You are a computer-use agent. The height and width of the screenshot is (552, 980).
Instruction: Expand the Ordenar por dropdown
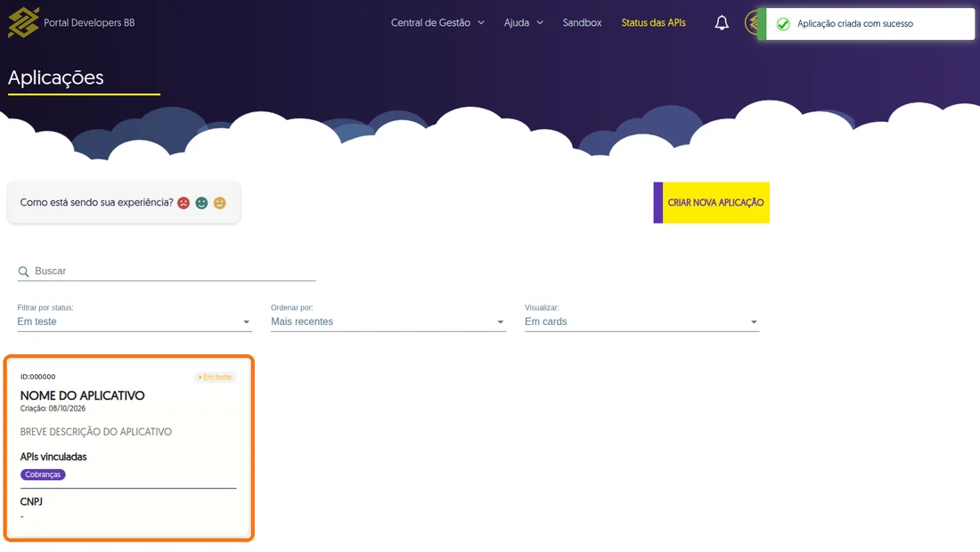tap(388, 321)
